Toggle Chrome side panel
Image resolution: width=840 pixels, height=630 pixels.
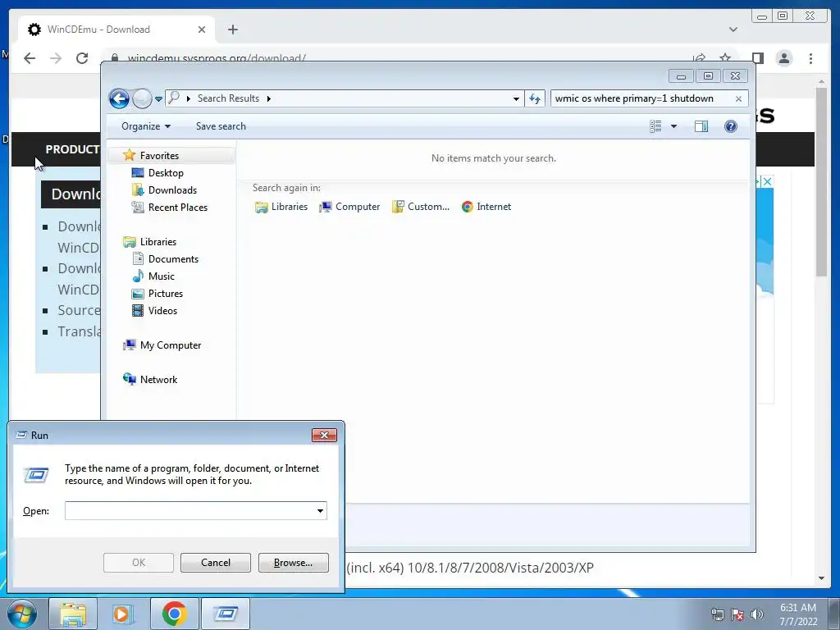click(757, 58)
